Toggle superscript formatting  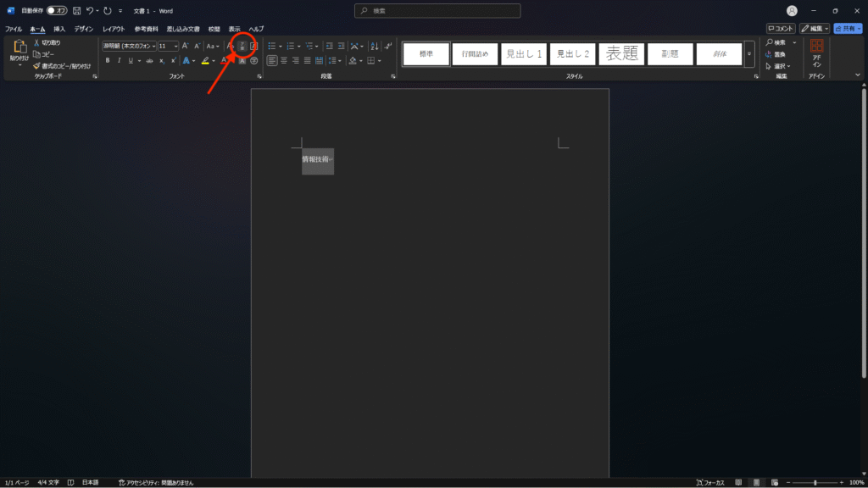173,61
